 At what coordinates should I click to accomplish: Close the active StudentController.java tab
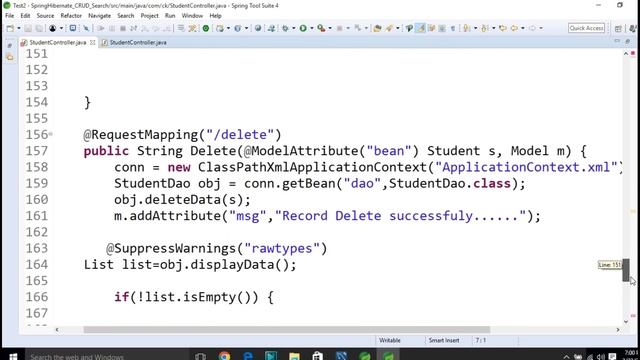click(93, 42)
